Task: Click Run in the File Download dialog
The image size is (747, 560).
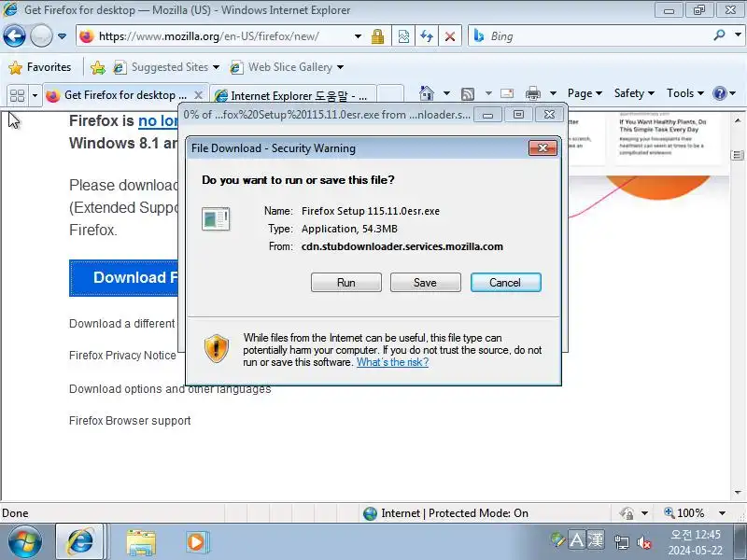Action: [346, 283]
